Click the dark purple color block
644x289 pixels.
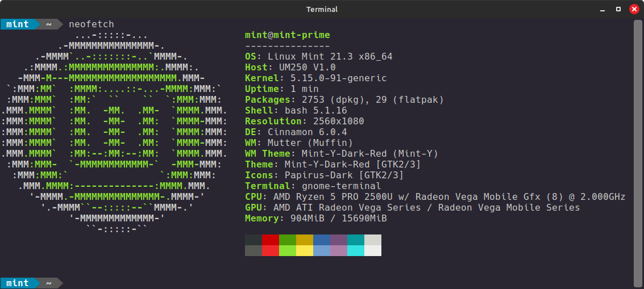click(x=338, y=240)
